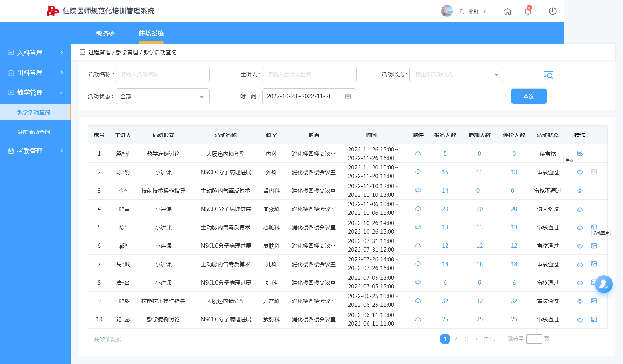
Task: Open the 活动形式 dropdown
Action: [x=456, y=74]
